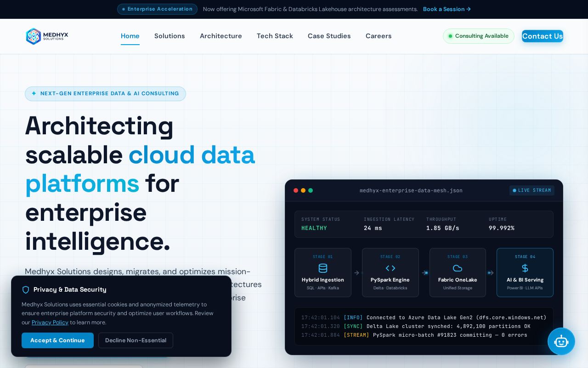Open the Architecture nav item
The height and width of the screenshot is (368, 588).
221,36
